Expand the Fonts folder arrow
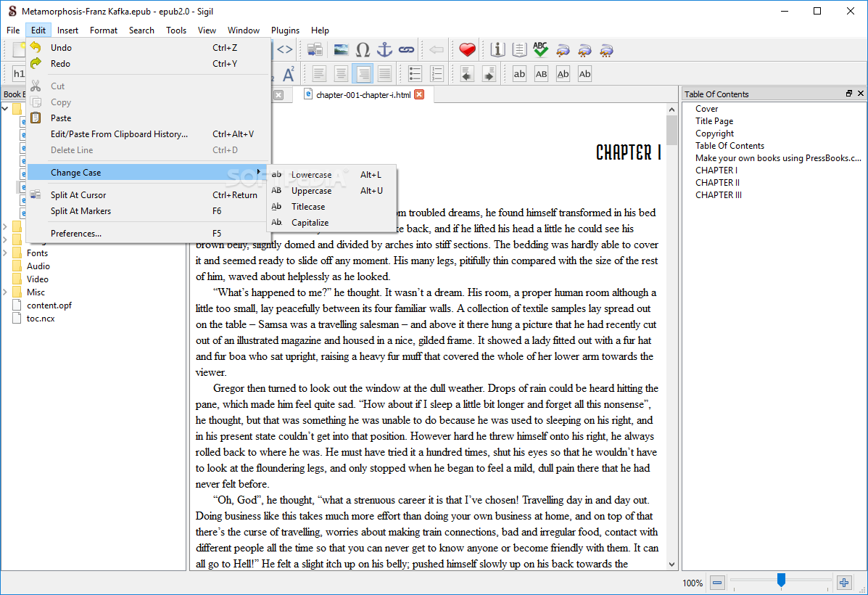The height and width of the screenshot is (595, 868). pos(5,253)
